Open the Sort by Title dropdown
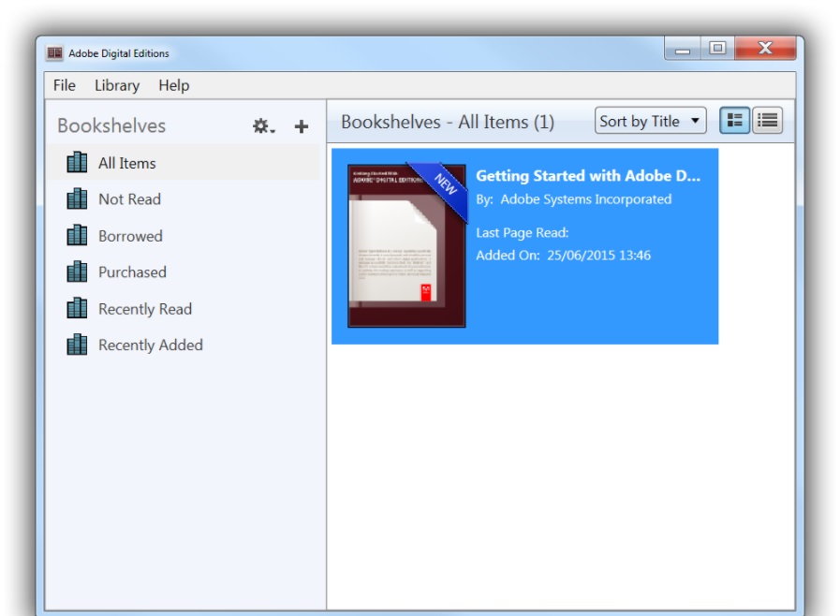 (x=650, y=121)
